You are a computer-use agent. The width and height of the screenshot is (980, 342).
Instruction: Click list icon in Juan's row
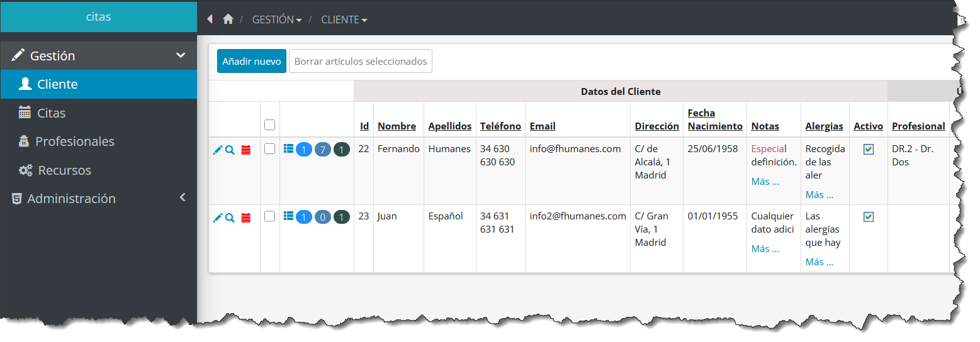click(x=288, y=216)
